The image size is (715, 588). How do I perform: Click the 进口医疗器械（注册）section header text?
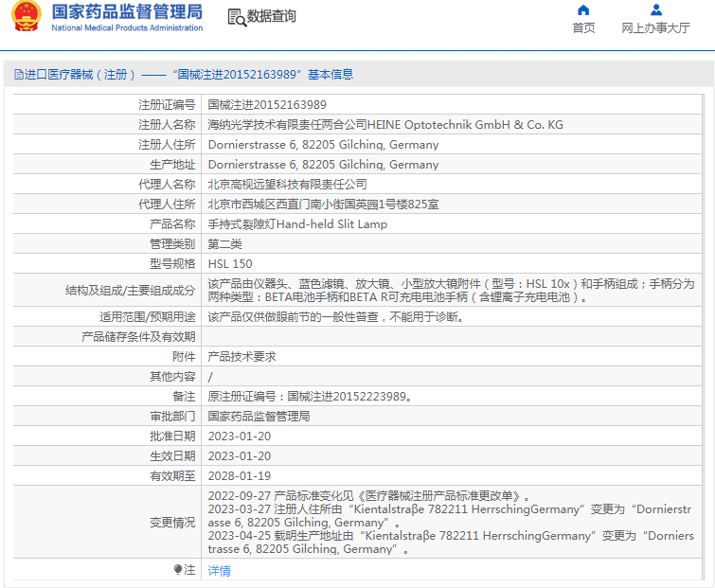click(x=80, y=74)
